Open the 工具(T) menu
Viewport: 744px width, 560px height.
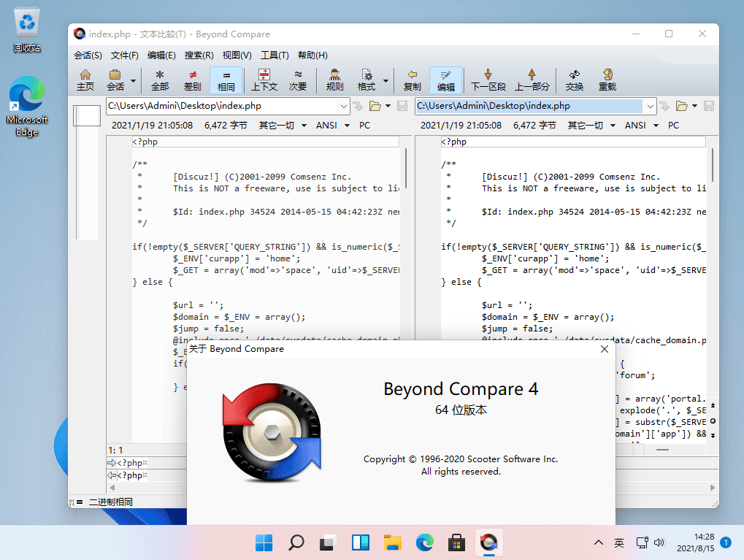click(x=275, y=55)
